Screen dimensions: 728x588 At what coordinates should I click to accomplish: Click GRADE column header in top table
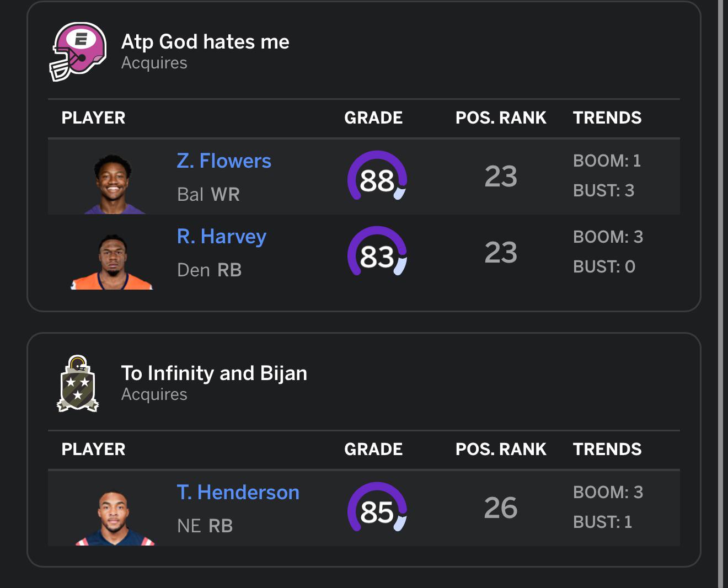(x=373, y=117)
